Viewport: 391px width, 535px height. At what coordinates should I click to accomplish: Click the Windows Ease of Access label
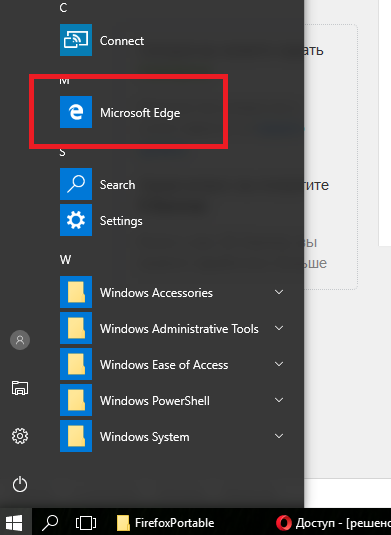click(164, 365)
